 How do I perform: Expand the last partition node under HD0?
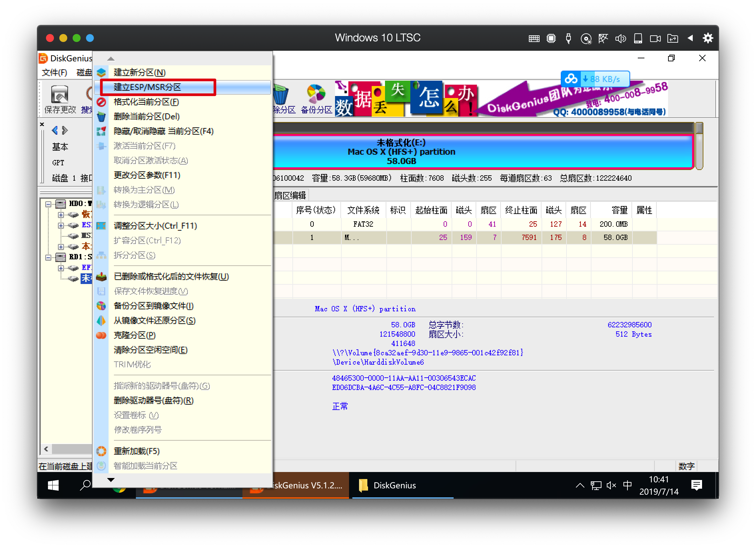[x=61, y=247]
